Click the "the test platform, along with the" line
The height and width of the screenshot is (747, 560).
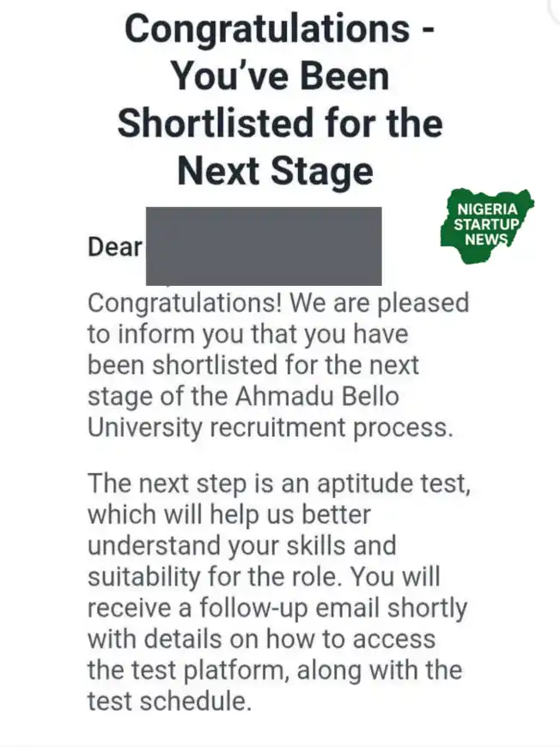click(274, 670)
